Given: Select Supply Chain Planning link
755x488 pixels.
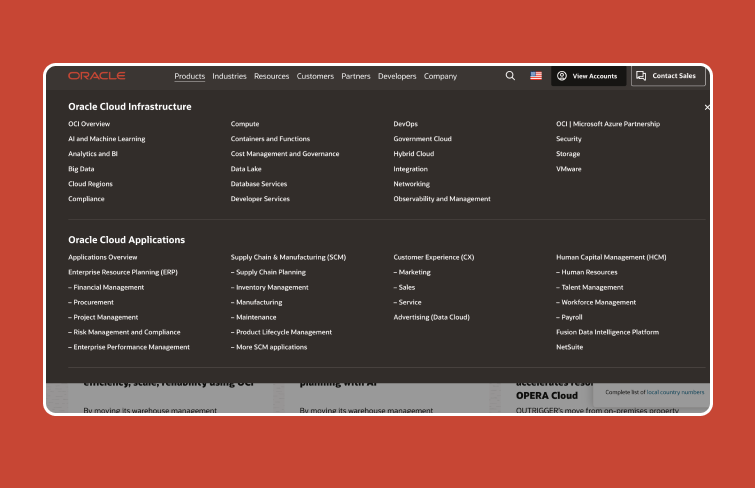Looking at the screenshot, I should click(268, 272).
